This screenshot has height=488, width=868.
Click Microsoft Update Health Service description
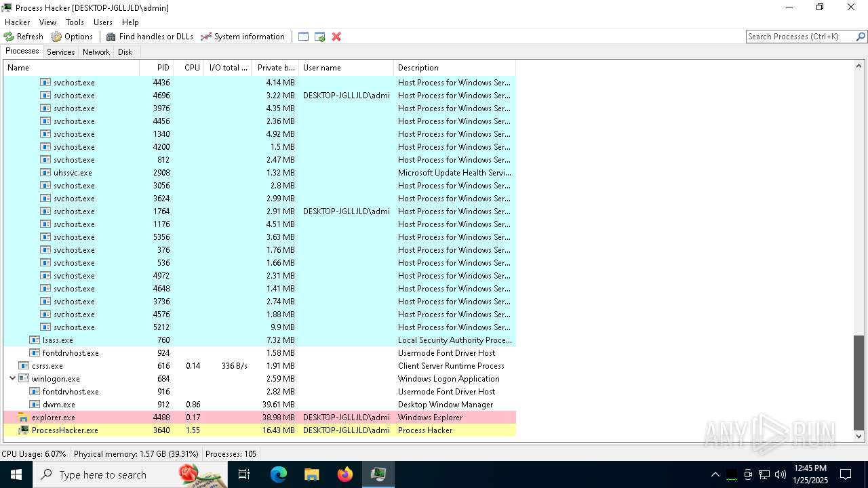454,173
